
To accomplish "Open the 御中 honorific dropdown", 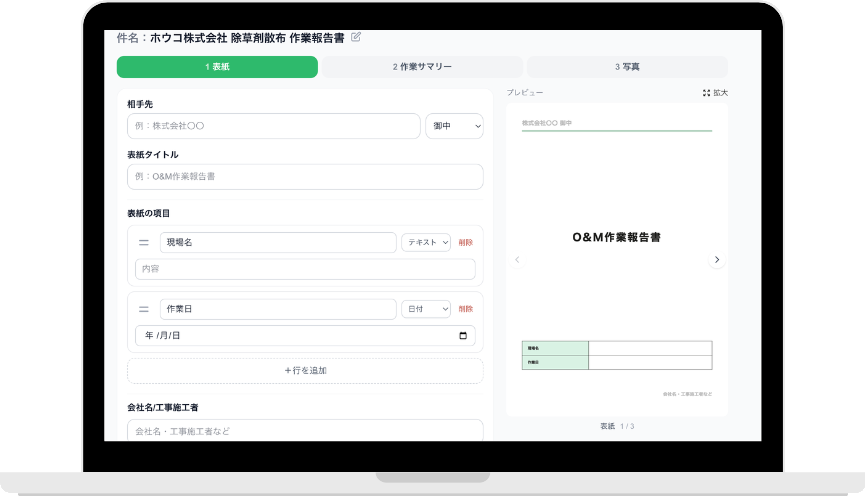I will pyautogui.click(x=455, y=126).
